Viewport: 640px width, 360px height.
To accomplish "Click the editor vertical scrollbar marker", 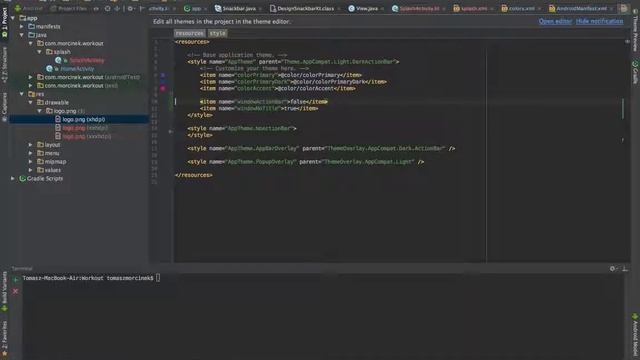I will click(x=623, y=109).
